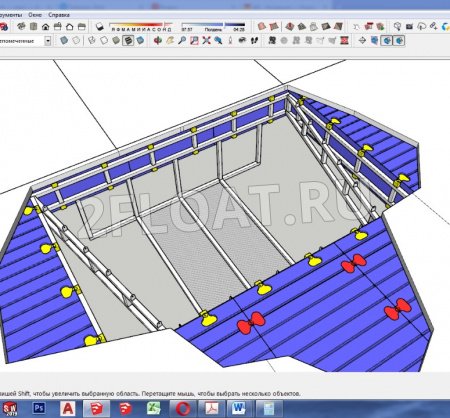
Task: Select the Intersect solid tool
Action: tap(284, 41)
